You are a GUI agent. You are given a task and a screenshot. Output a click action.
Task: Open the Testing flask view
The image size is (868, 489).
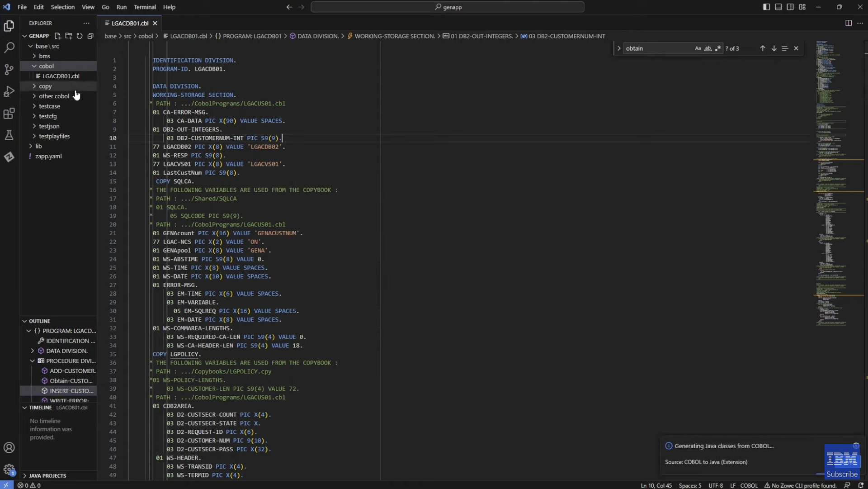9,135
